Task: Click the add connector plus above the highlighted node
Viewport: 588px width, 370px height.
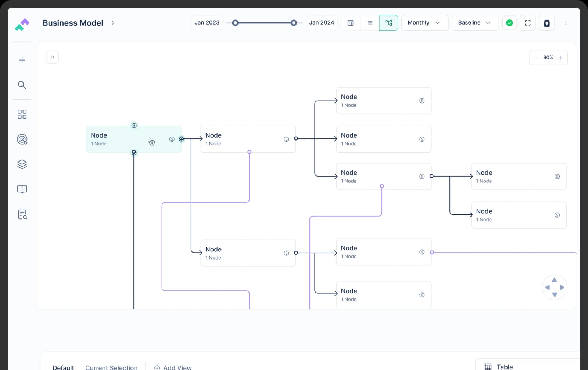Action: click(134, 126)
